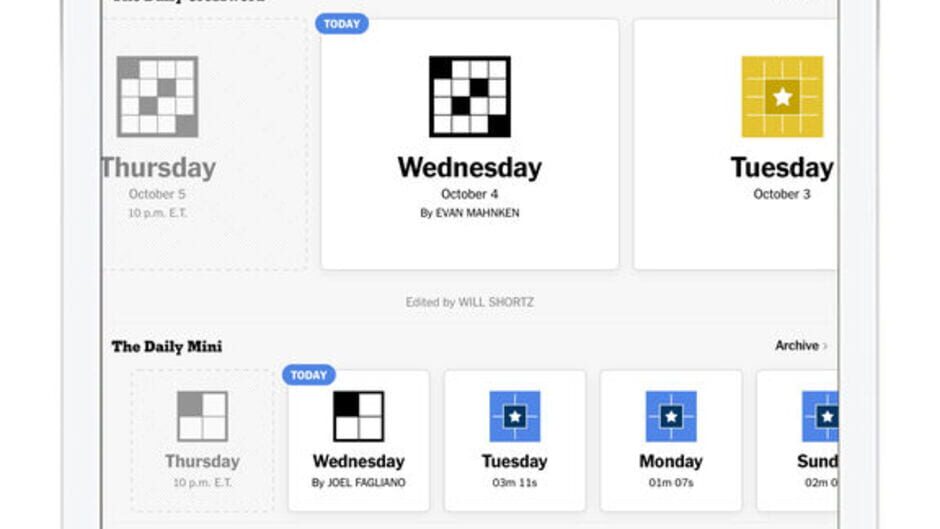This screenshot has height=529, width=940.
Task: Open Wednesday's daily crossword grid icon
Action: click(x=469, y=96)
